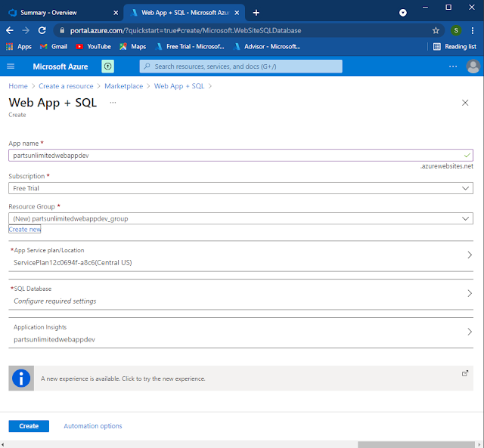Go to Marketplace breadcrumb

click(x=124, y=86)
